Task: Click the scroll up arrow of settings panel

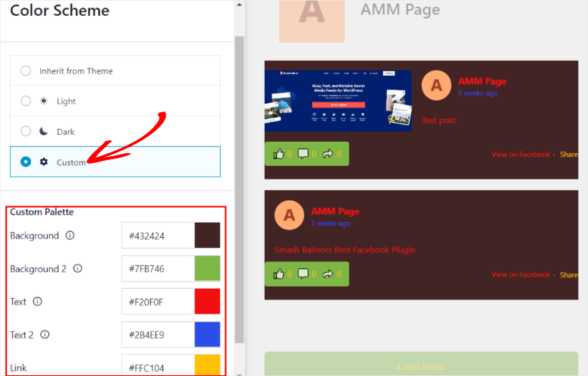Action: (239, 5)
